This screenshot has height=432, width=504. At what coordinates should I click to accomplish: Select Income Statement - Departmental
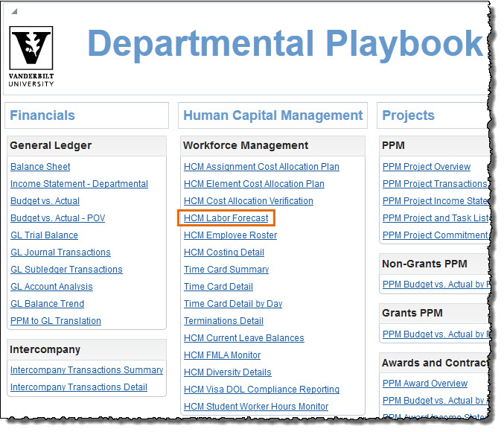pos(79,184)
